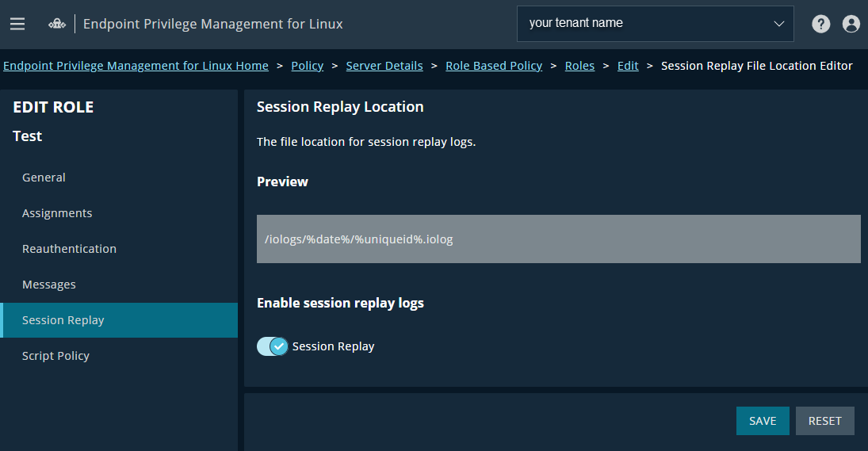Open Script Policy section
Image resolution: width=868 pixels, height=451 pixels.
119,356
